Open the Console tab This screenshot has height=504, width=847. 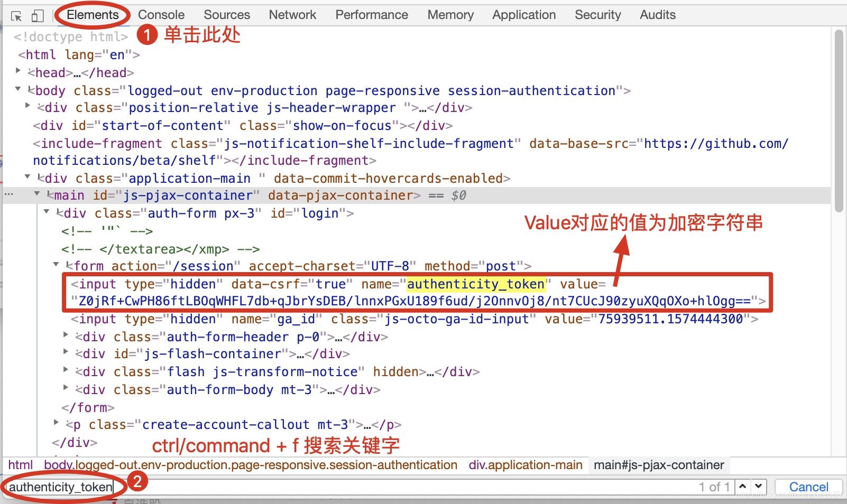point(161,14)
